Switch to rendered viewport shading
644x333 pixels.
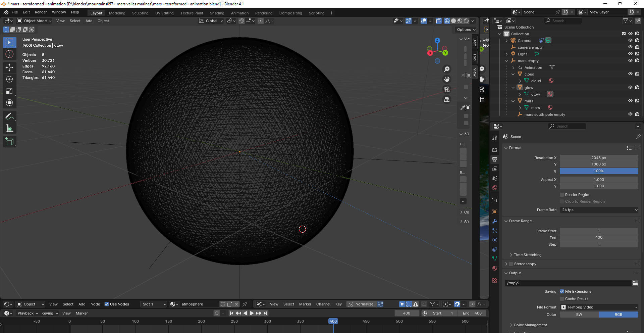pyautogui.click(x=466, y=21)
